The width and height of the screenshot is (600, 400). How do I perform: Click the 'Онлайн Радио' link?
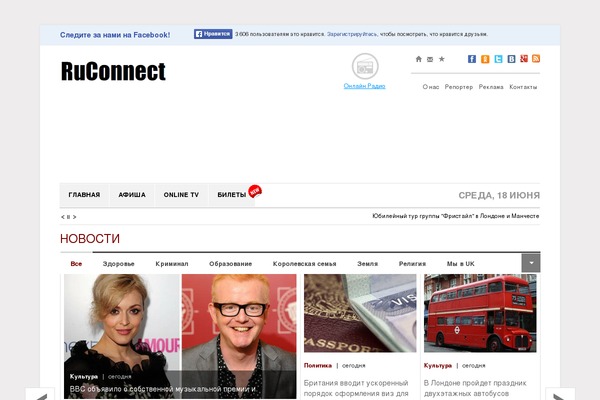coord(365,86)
